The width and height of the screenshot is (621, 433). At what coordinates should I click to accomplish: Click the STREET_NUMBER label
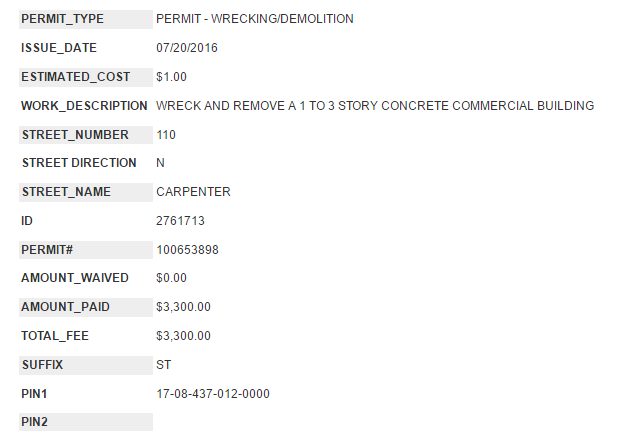tap(75, 135)
